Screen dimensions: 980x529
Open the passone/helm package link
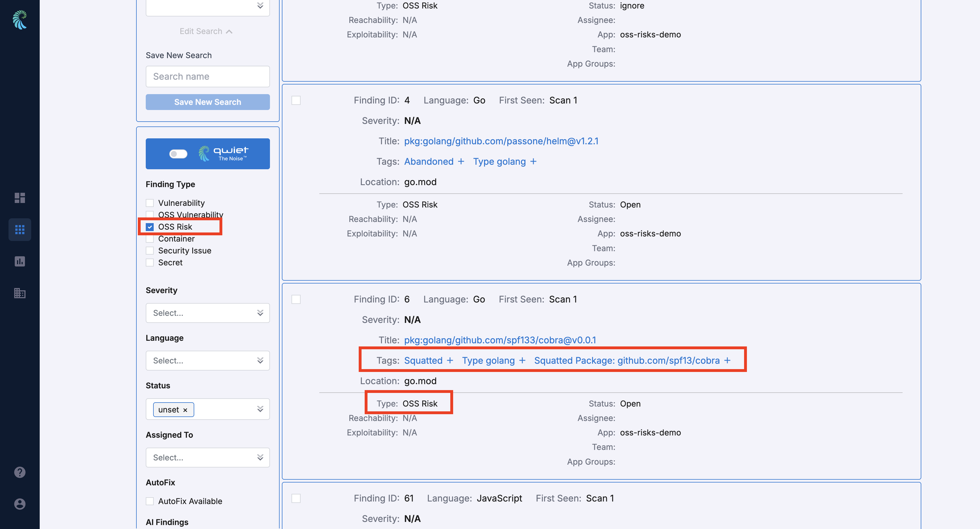[x=501, y=141]
